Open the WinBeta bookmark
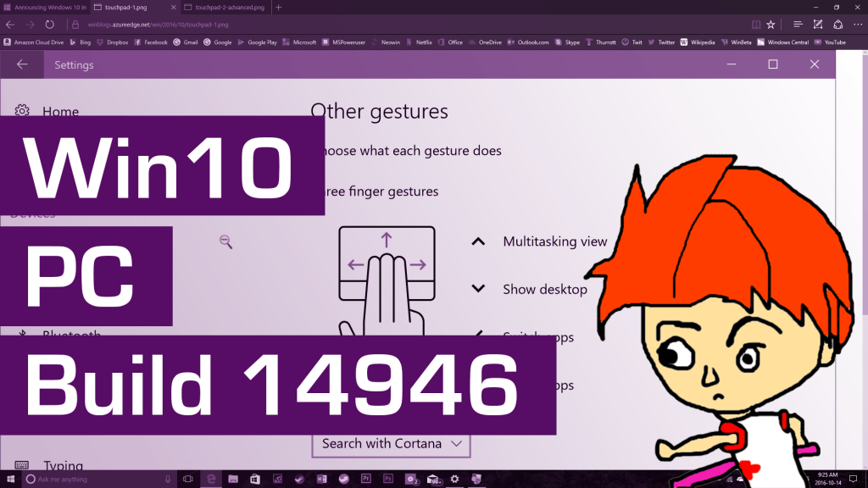868x488 pixels. point(736,42)
